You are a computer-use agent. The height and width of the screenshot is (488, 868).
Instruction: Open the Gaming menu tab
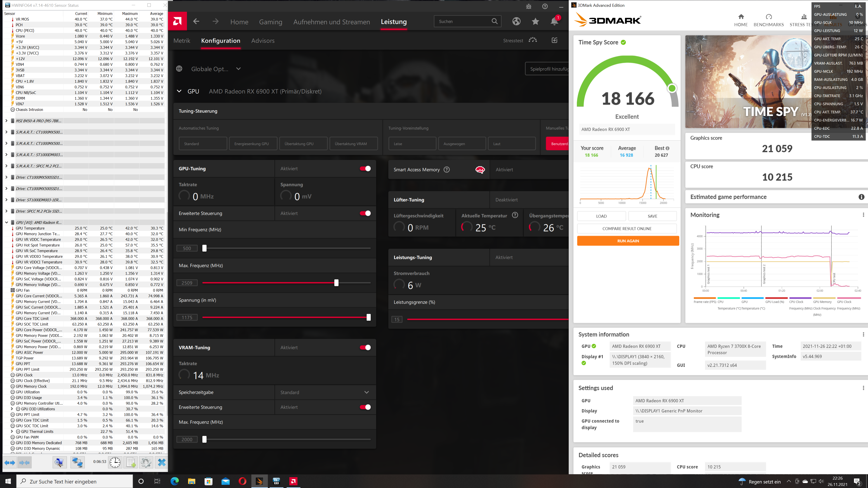[270, 22]
